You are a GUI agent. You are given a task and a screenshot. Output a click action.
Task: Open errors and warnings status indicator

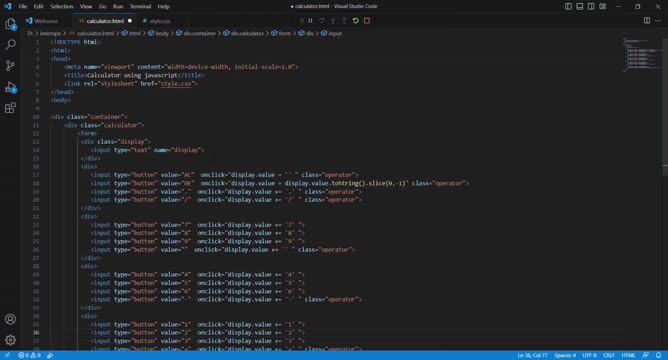coord(29,355)
